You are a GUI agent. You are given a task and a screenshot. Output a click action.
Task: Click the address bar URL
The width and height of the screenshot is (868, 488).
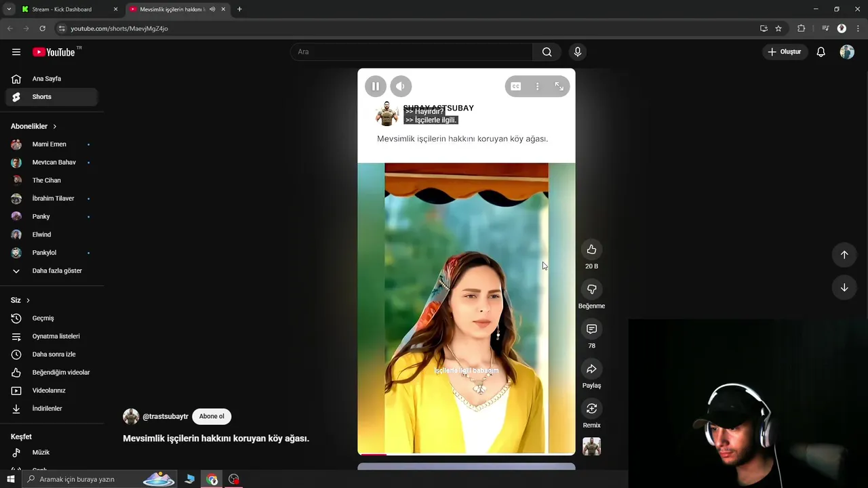(119, 28)
